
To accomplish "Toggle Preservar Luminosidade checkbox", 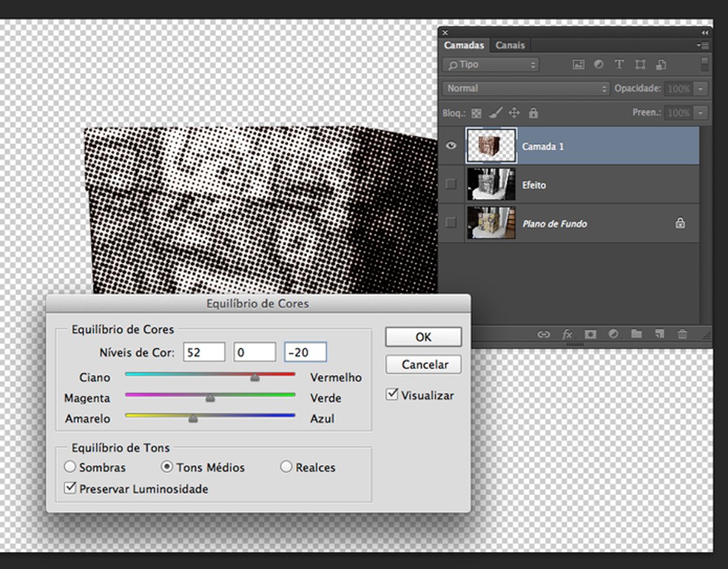I will 70,488.
